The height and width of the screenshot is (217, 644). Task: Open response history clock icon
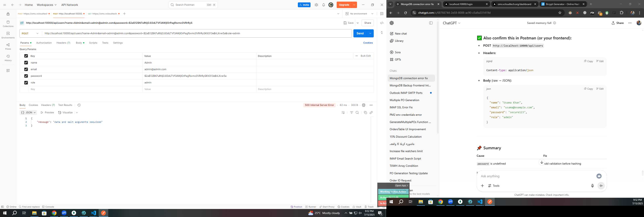pyautogui.click(x=79, y=105)
